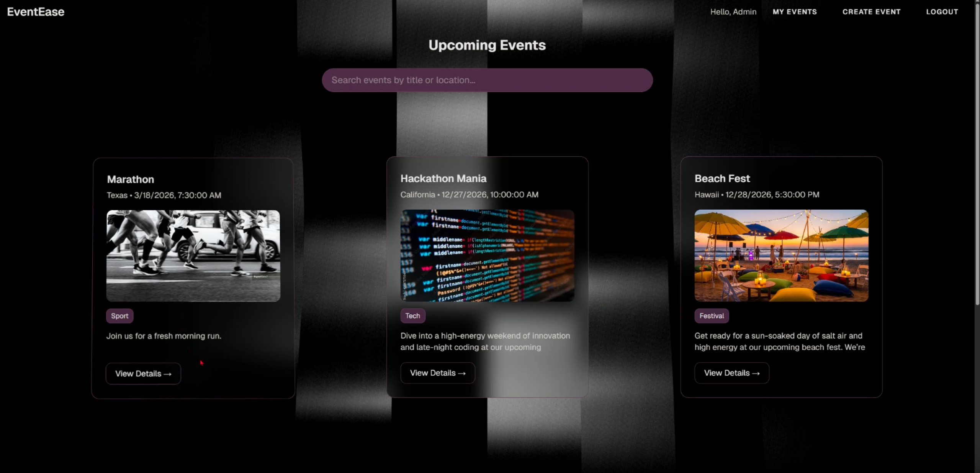Click the Upcoming Events heading
This screenshot has width=980, height=473.
point(487,45)
